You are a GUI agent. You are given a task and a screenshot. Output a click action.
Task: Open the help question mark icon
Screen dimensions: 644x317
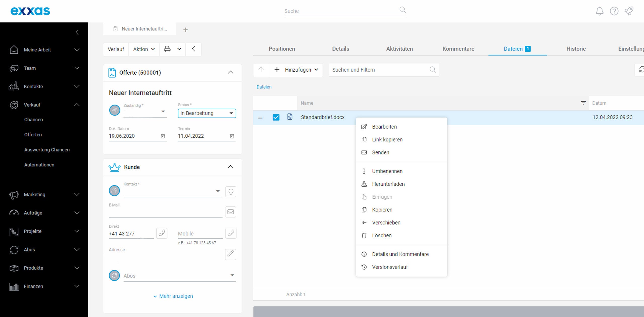(x=614, y=11)
